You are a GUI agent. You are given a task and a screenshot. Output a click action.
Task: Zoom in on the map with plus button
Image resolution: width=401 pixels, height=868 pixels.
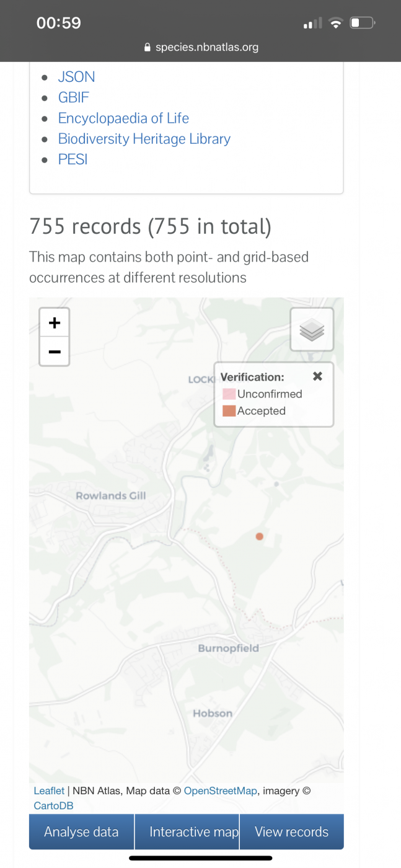pyautogui.click(x=55, y=323)
